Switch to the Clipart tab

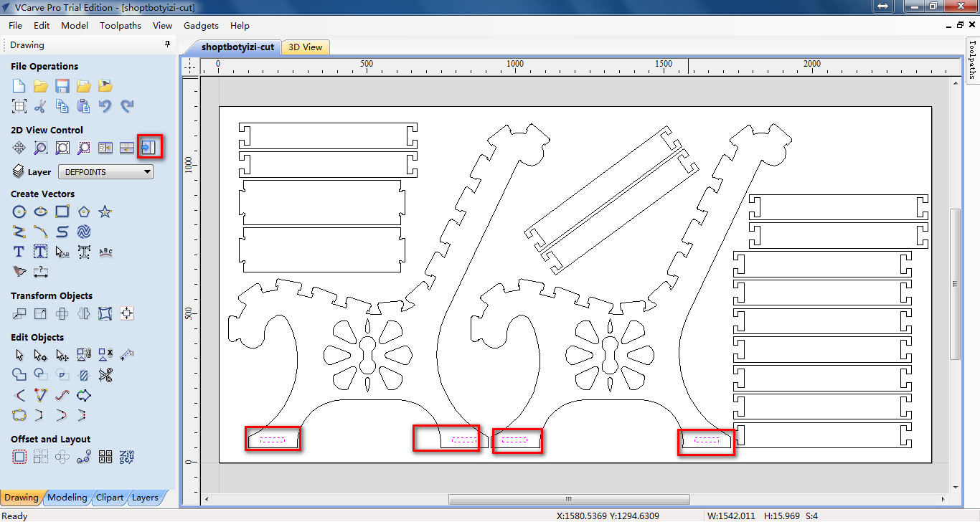click(x=109, y=498)
